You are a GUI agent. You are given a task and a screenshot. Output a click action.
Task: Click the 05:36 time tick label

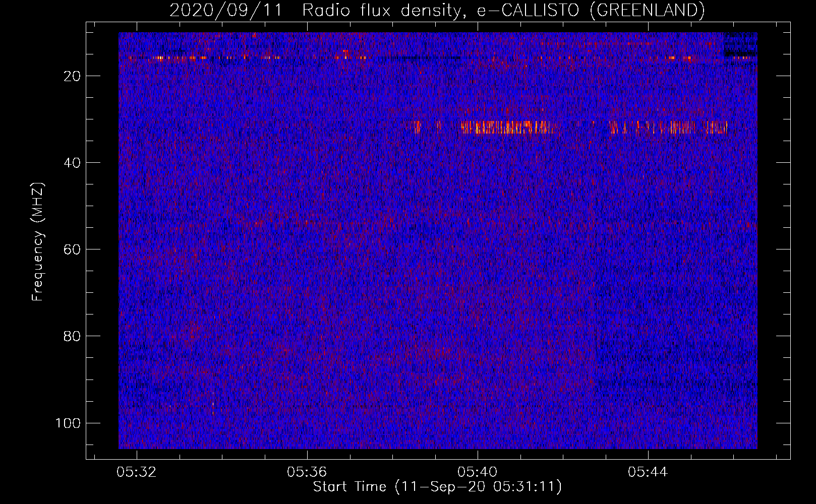307,472
